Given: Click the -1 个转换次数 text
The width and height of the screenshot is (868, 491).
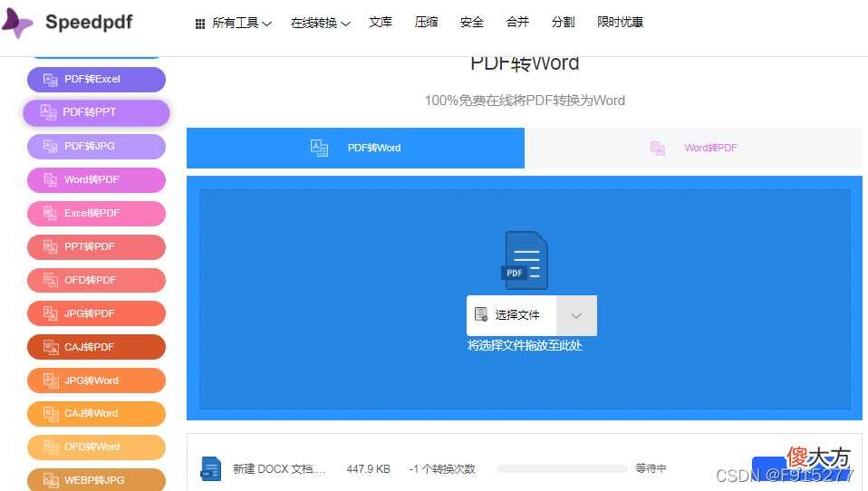Looking at the screenshot, I should [442, 469].
